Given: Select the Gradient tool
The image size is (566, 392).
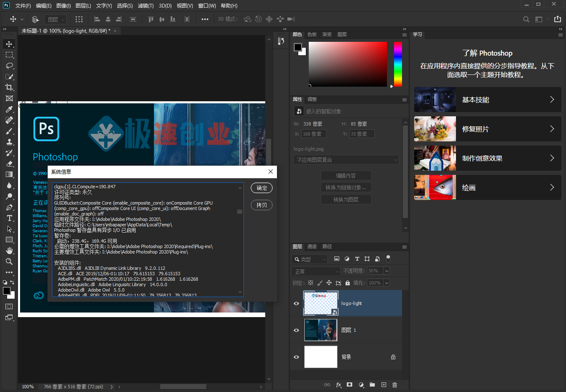Looking at the screenshot, I should point(9,174).
